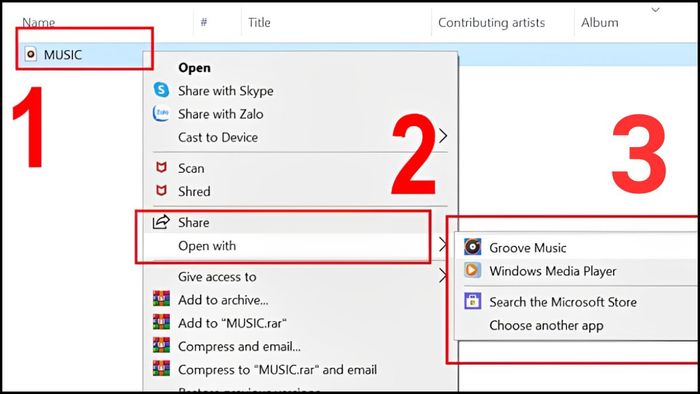
Task: Click the Windows Media Player icon
Action: tap(472, 270)
